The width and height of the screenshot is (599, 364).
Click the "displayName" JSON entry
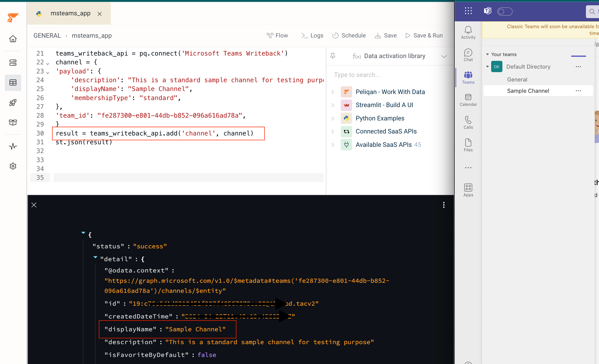pyautogui.click(x=165, y=329)
